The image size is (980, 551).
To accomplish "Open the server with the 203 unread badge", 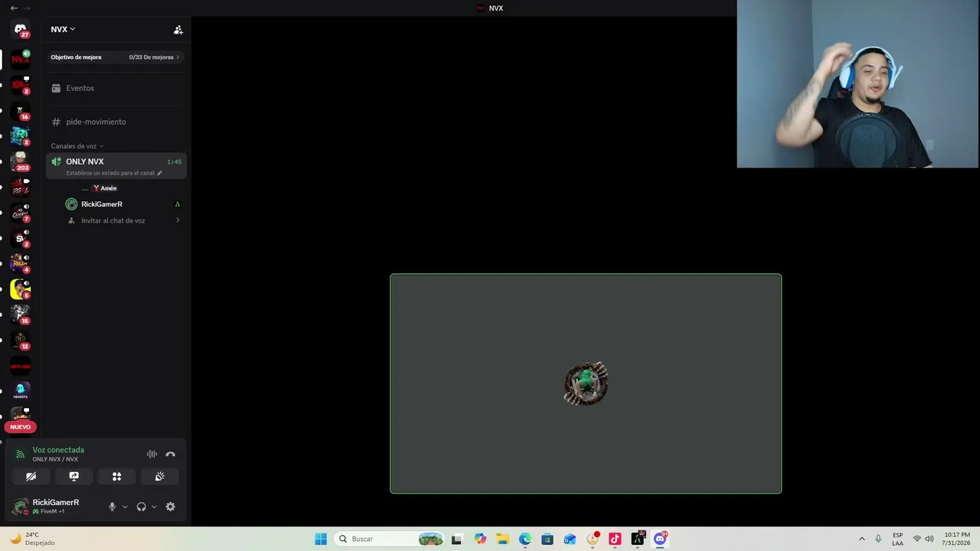I will (21, 161).
